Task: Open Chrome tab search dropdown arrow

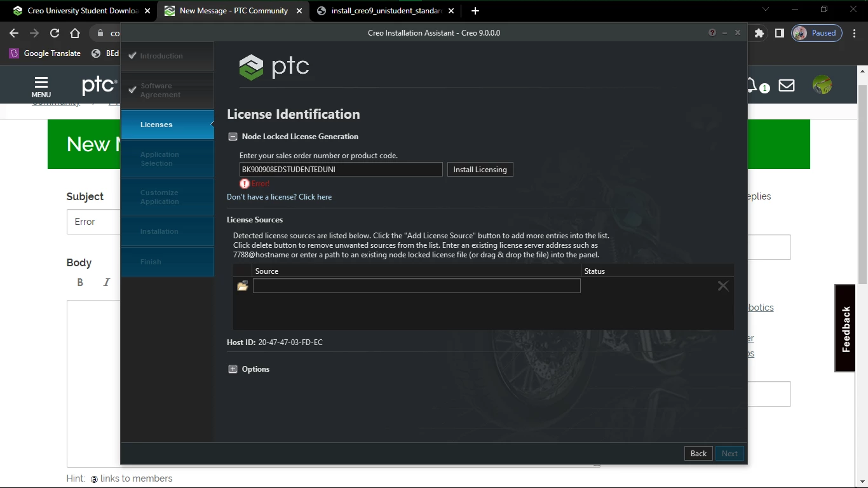Action: tap(765, 10)
